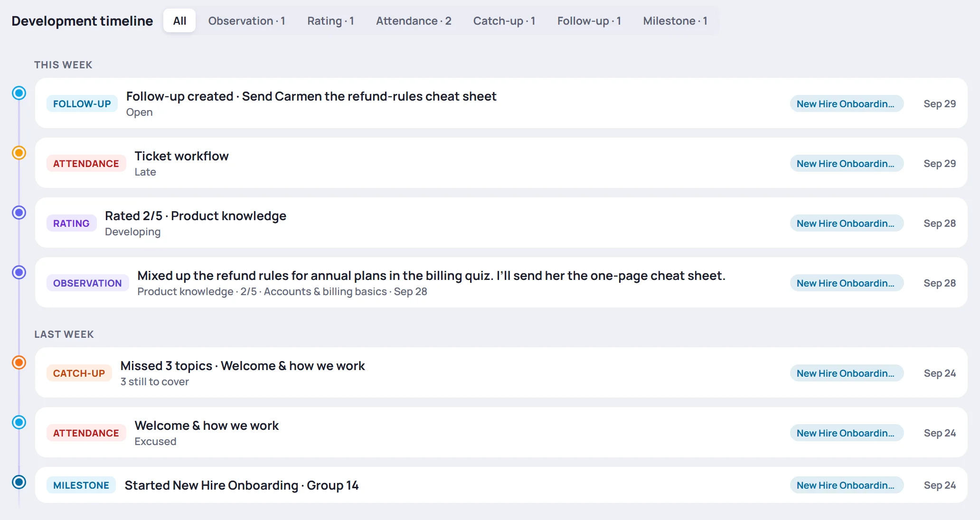Click the orange timeline dot for Ticket workflow
This screenshot has width=980, height=520.
pos(19,153)
